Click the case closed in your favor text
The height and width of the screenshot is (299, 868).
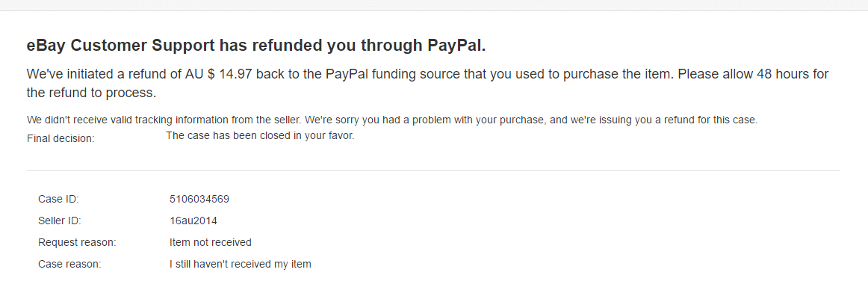click(260, 135)
